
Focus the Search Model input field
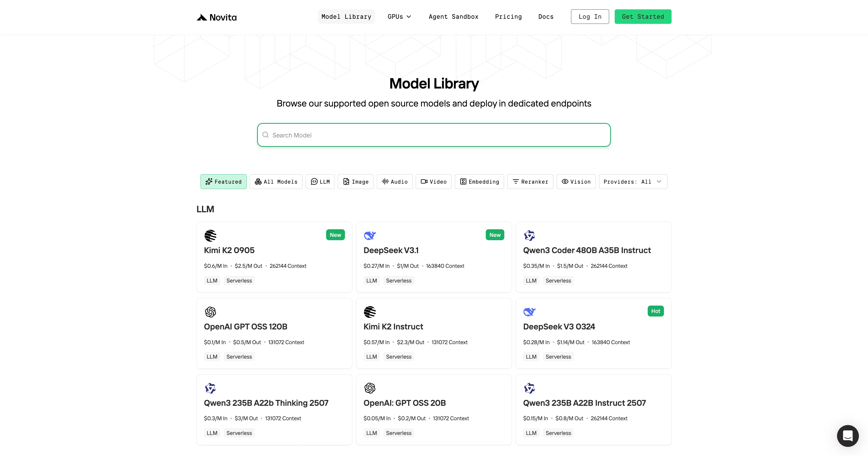434,135
